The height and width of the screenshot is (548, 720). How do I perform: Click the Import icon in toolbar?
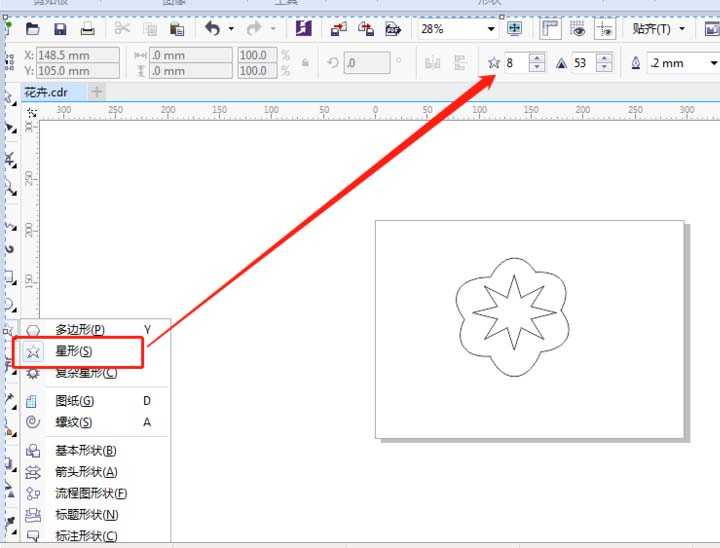click(339, 29)
